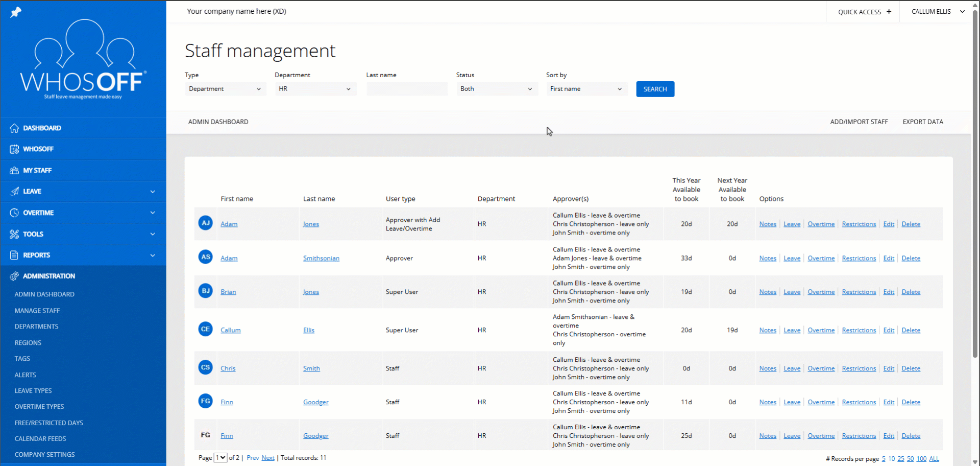Expand the Overtime sidebar menu chevron

tap(153, 213)
